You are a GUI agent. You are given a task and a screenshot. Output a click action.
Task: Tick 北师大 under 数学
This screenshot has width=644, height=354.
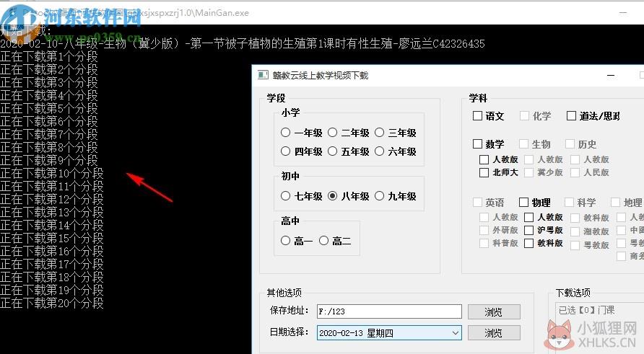tap(484, 173)
